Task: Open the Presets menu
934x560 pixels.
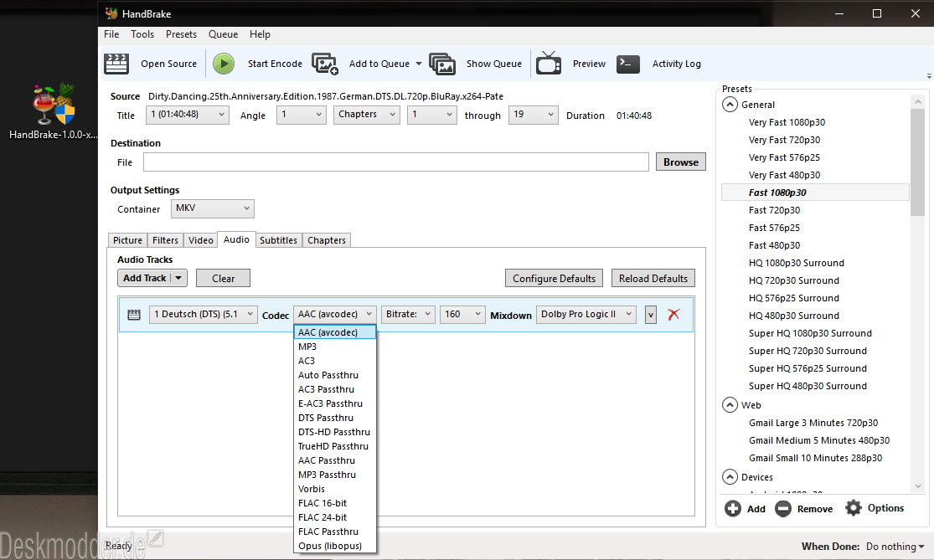Action: (181, 34)
